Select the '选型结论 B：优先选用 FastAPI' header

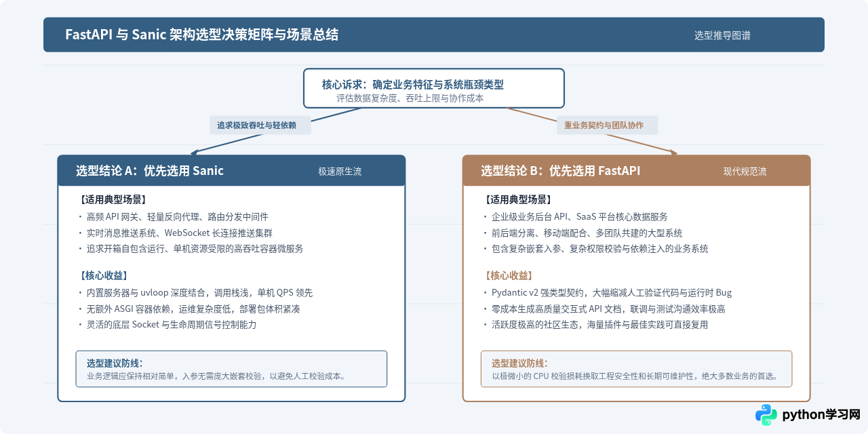click(560, 171)
